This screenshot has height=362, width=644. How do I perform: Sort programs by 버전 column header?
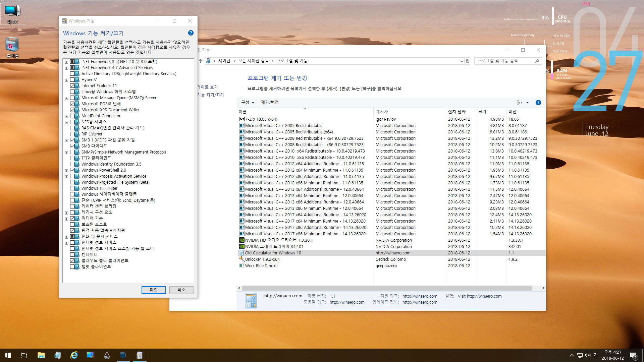pos(526,112)
